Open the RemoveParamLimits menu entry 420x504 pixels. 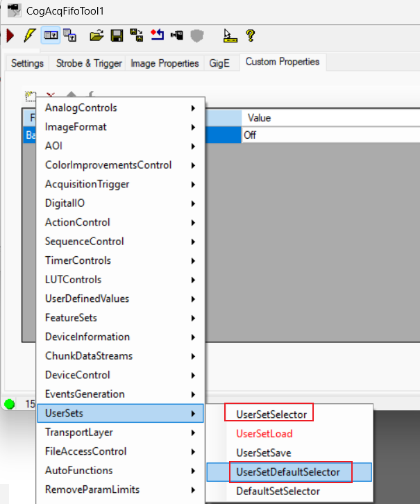click(x=121, y=489)
